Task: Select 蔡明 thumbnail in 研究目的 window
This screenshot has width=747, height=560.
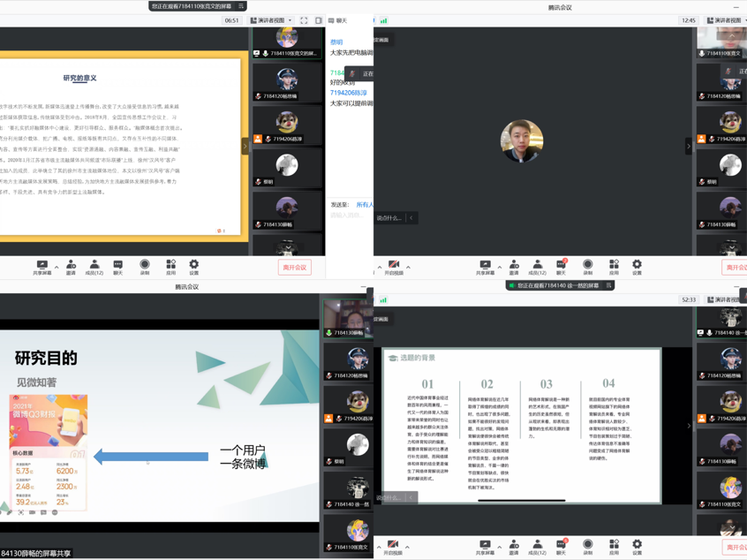Action: [348, 447]
